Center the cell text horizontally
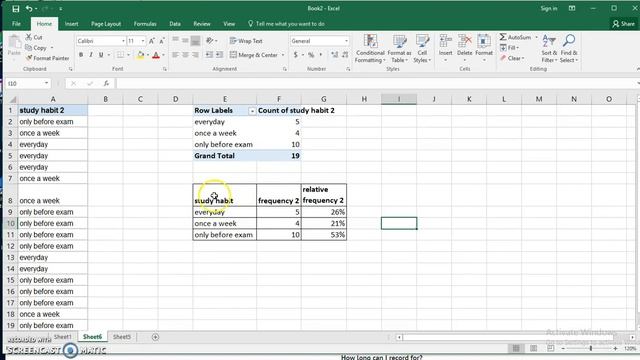Screen dimensions: 640x360 point(185,55)
